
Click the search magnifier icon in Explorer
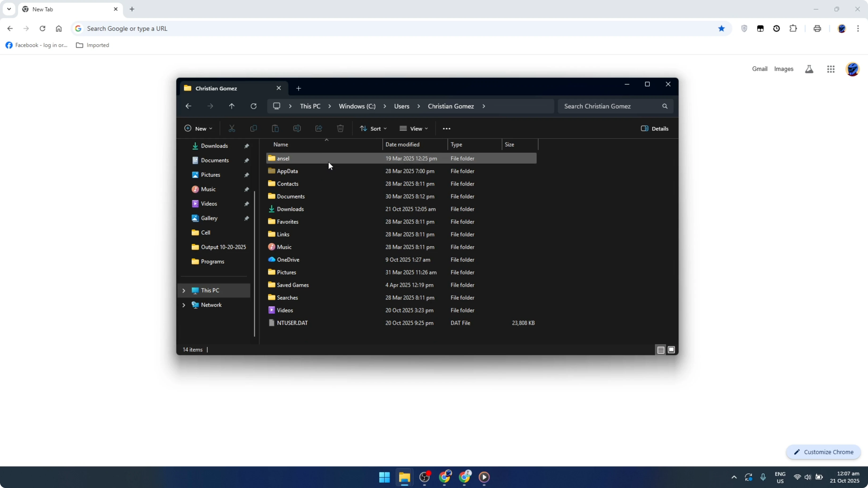665,106
